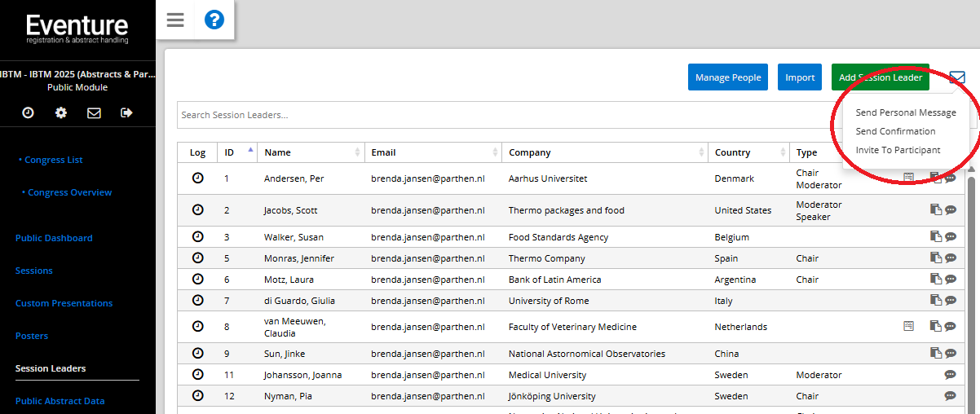Click the sidebar logout arrow icon
The image size is (980, 414).
point(126,113)
